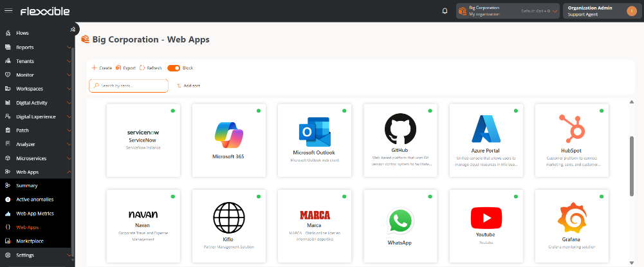Viewport: 644px width, 267px height.
Task: Click the Analyzer sidebar icon
Action: 8,144
